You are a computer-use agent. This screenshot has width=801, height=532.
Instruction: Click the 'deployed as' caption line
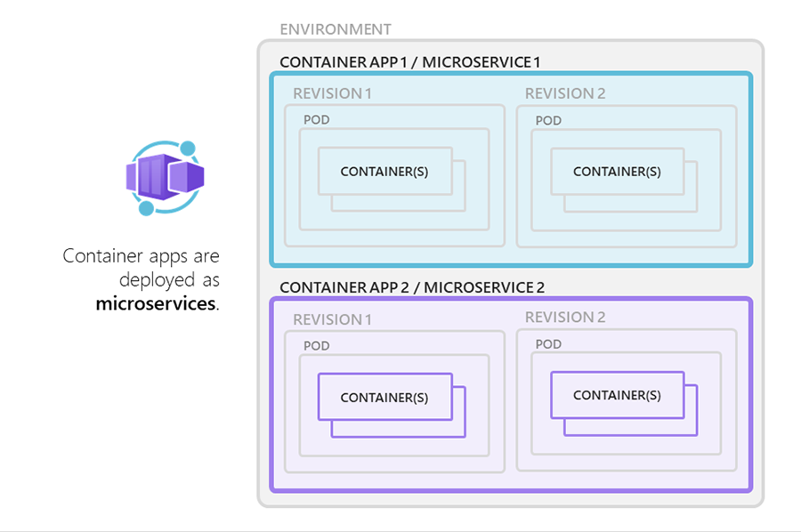169,280
